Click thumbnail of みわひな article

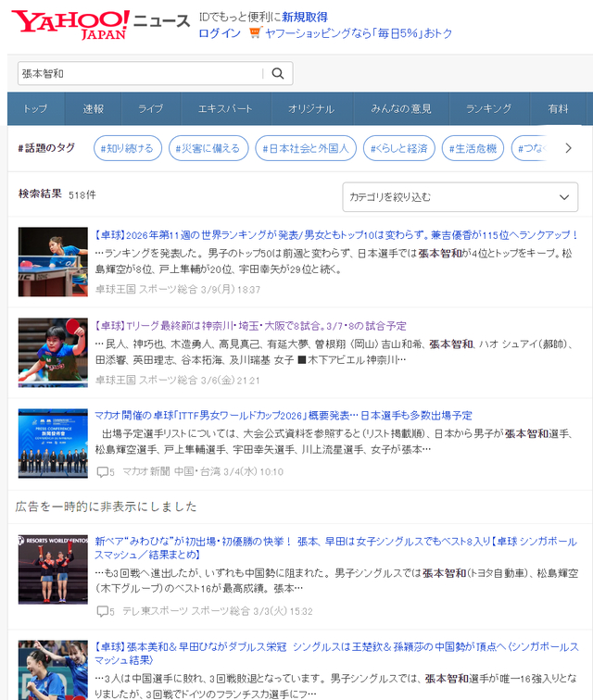pos(53,569)
